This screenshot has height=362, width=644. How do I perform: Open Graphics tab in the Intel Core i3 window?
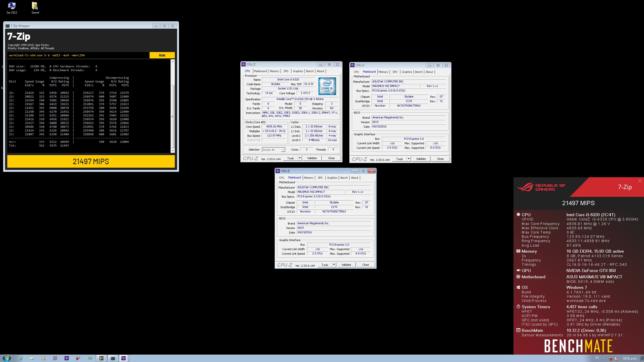click(298, 71)
